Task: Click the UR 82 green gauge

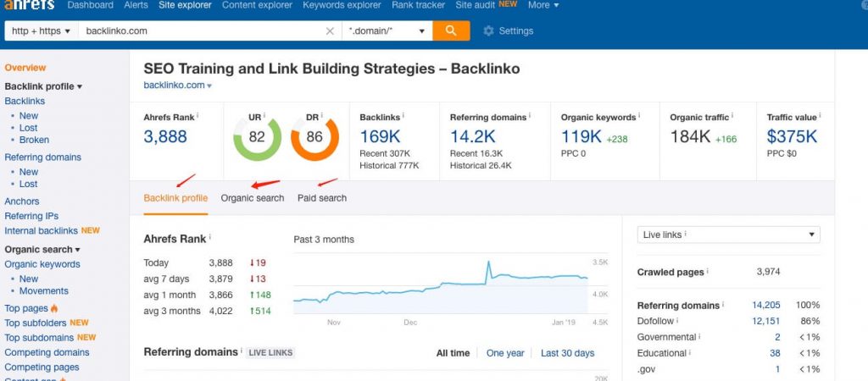Action: pyautogui.click(x=257, y=137)
